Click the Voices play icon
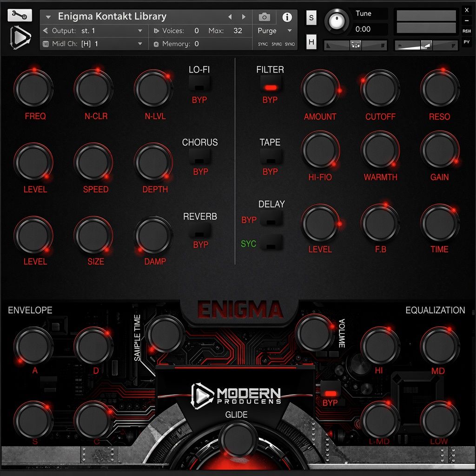 coord(156,31)
